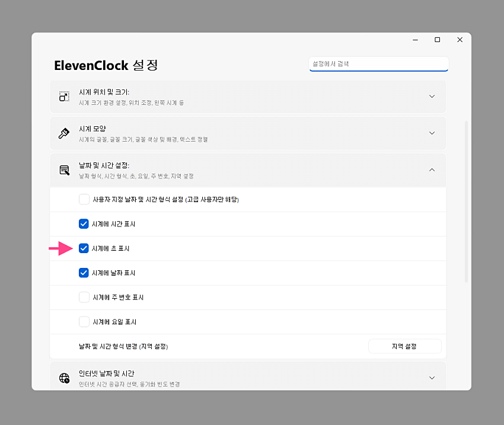
Task: Toggle off 시계에 날짜 표시
Action: 83,273
